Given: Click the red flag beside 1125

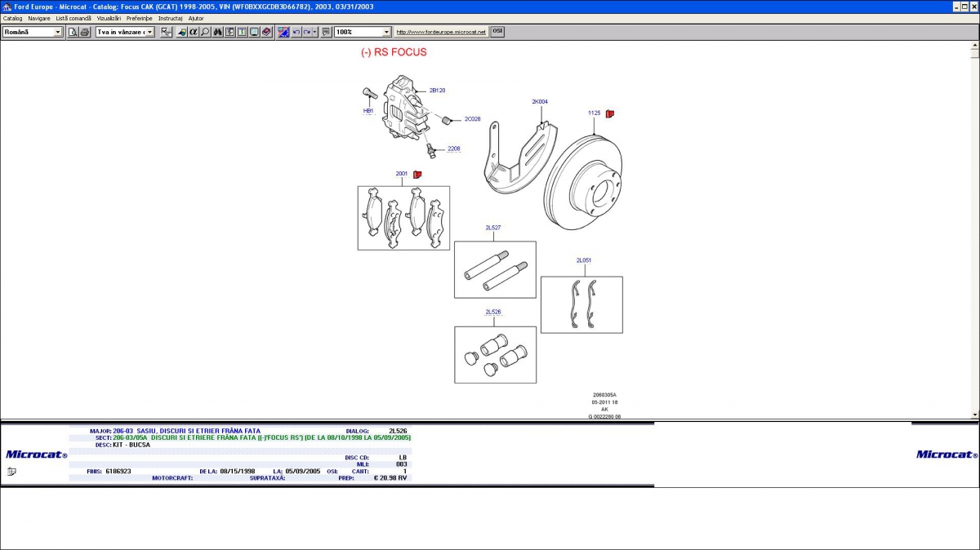Looking at the screenshot, I should (609, 113).
